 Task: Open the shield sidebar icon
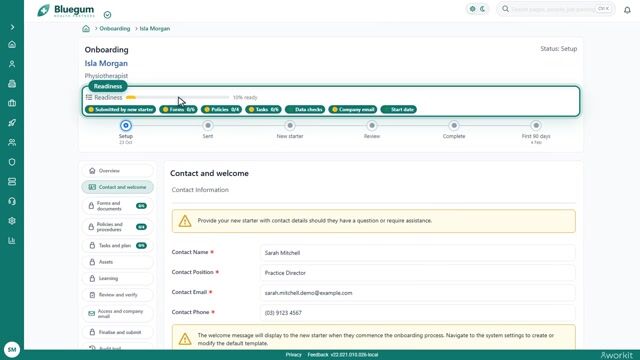point(12,162)
